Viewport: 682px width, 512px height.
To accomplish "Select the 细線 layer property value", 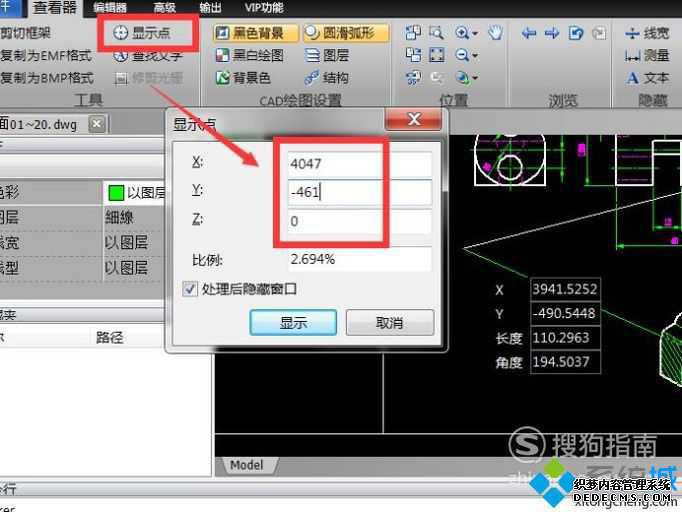I will (x=120, y=217).
